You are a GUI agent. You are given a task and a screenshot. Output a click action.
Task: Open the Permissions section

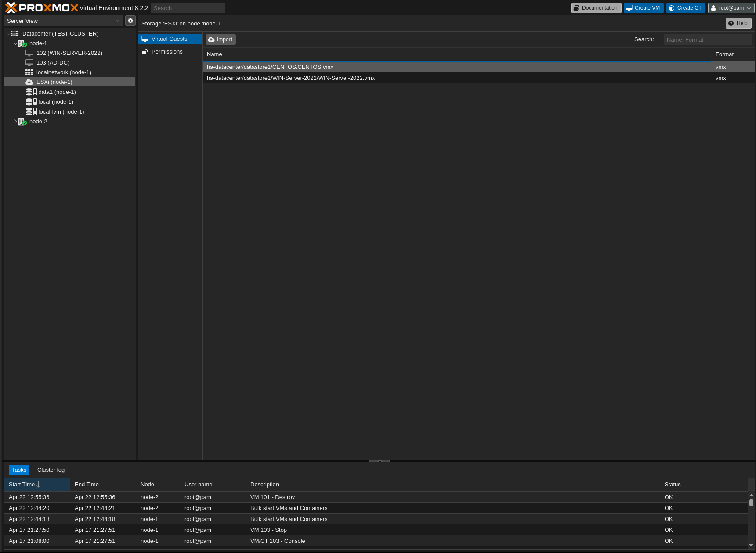pos(167,52)
